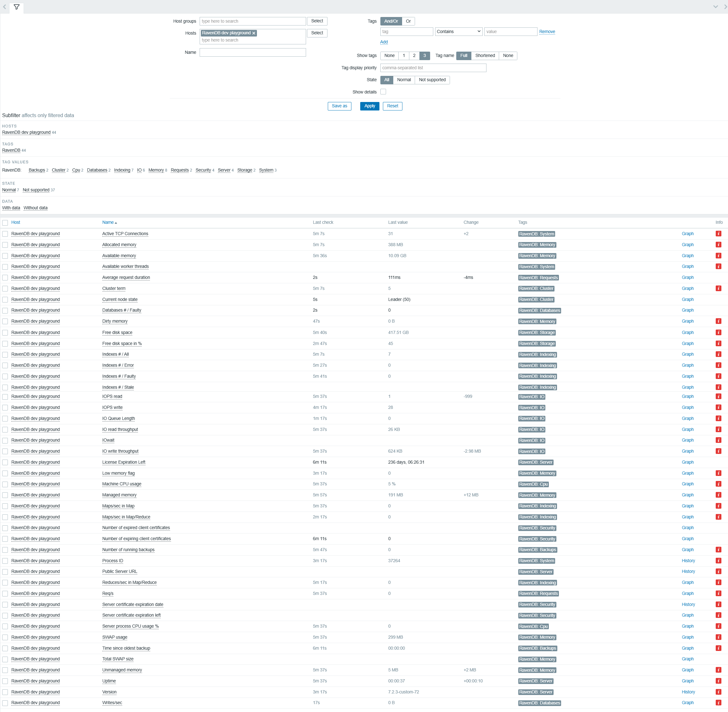728x712 pixels.
Task: Open Graph for Average request duration
Action: click(x=688, y=278)
